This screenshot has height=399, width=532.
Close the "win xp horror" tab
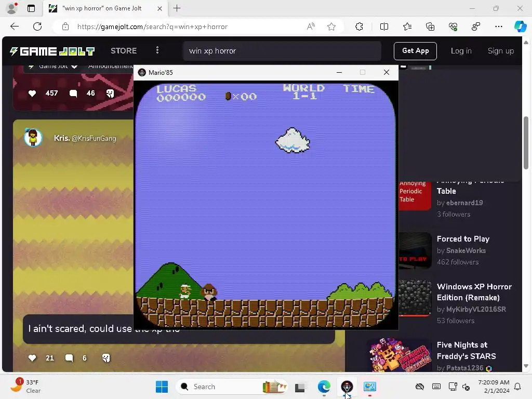point(159,8)
